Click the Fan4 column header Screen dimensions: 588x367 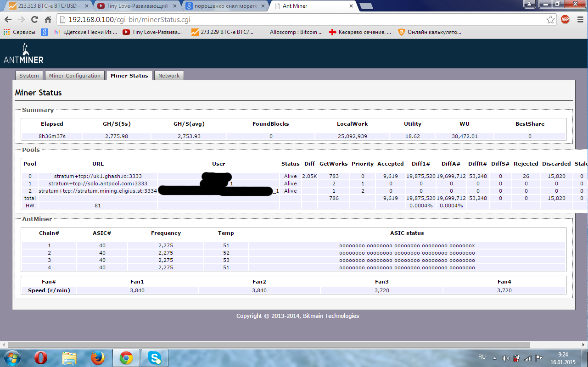[504, 281]
